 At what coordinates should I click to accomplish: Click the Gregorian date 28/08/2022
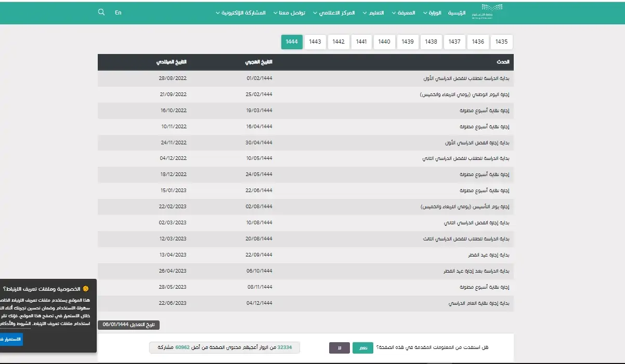point(173,78)
